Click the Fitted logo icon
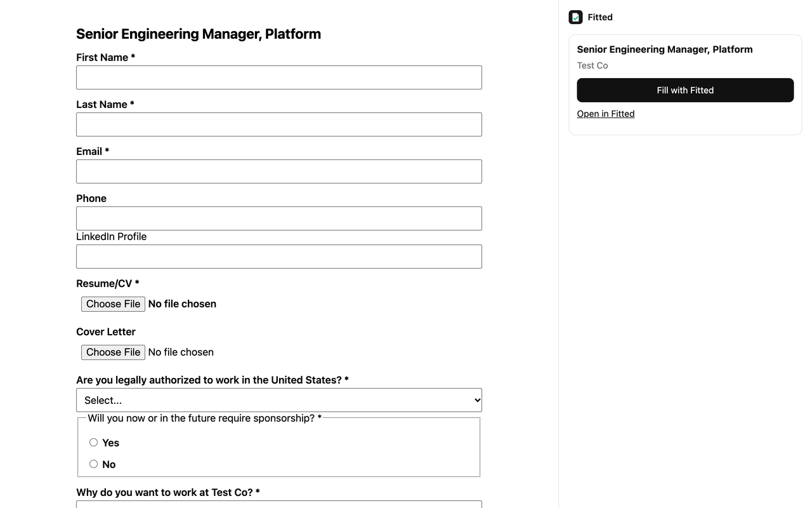Viewport: 812px width, 508px height. click(575, 17)
